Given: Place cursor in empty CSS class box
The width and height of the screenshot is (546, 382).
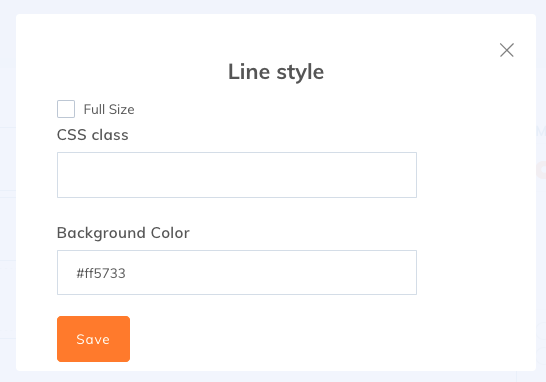Looking at the screenshot, I should tap(237, 175).
